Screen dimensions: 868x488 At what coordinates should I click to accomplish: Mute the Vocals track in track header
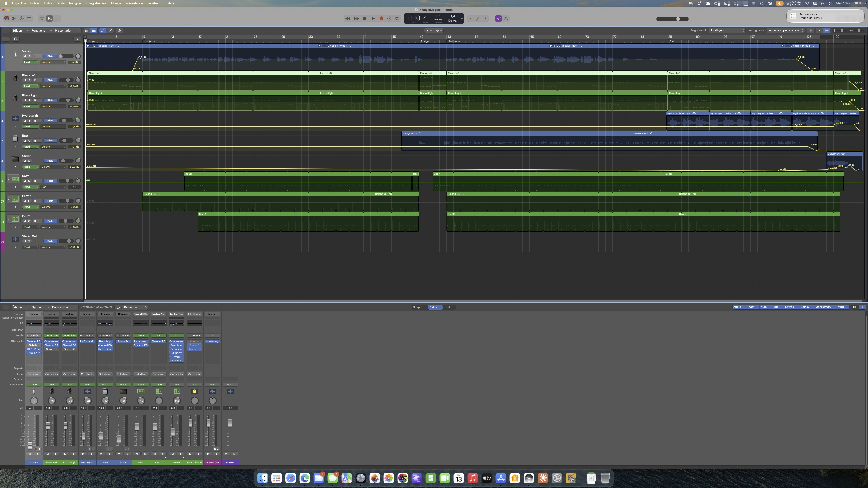tap(24, 56)
